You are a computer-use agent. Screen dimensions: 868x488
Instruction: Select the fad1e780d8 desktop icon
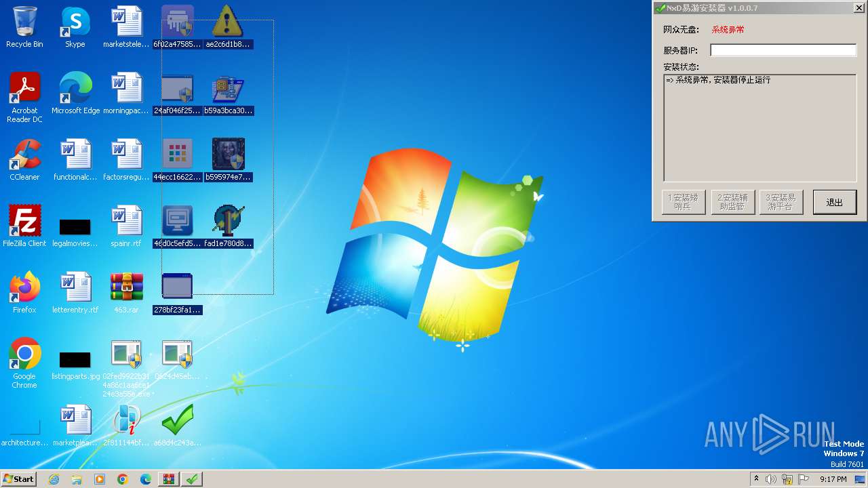coord(228,226)
